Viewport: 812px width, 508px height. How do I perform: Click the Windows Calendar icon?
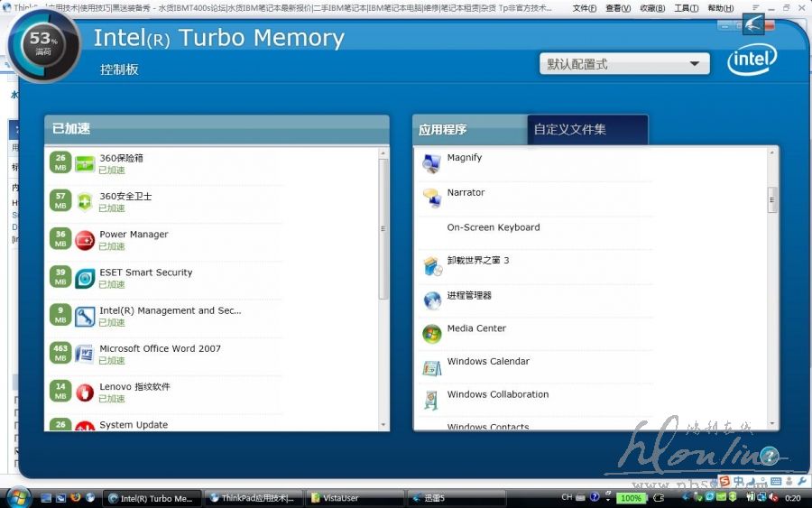click(432, 367)
